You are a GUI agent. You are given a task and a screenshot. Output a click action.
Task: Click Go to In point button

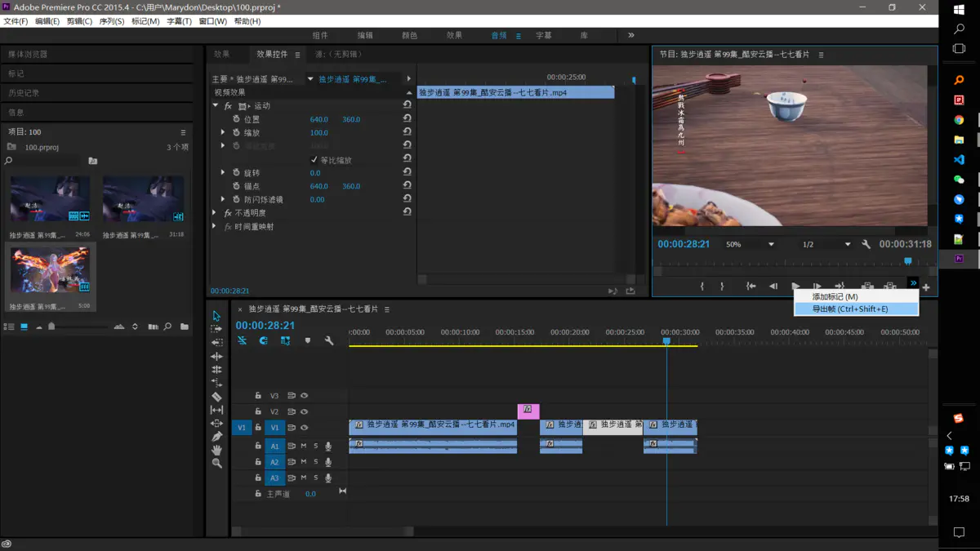point(751,287)
